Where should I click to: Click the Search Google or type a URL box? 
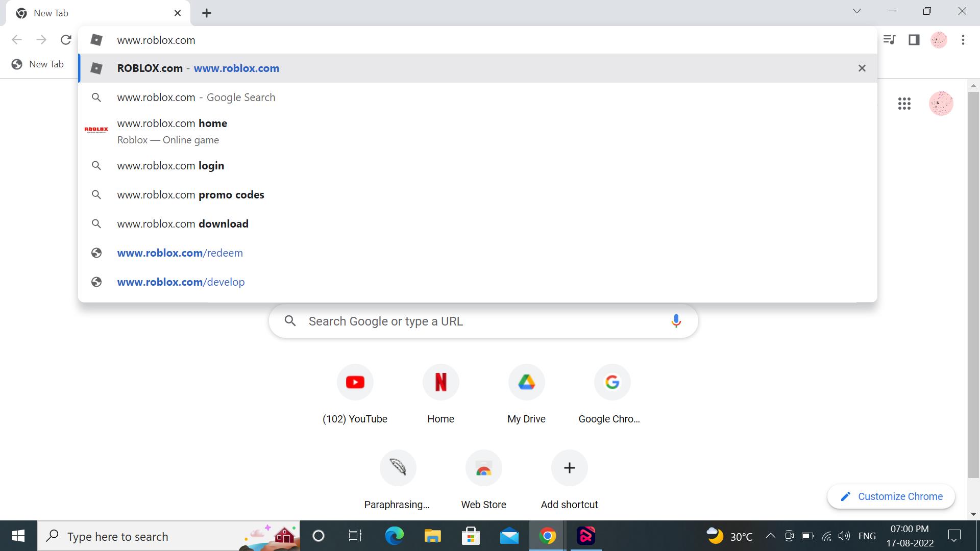click(483, 321)
